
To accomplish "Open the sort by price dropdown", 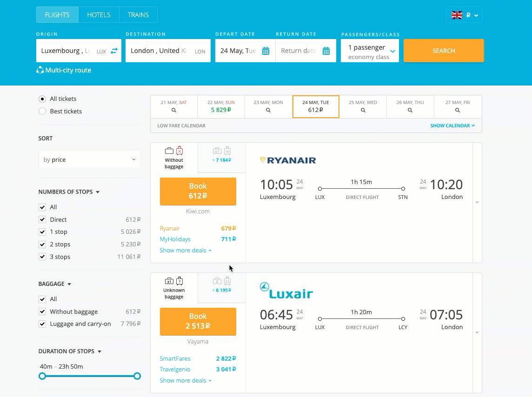I will pyautogui.click(x=90, y=159).
